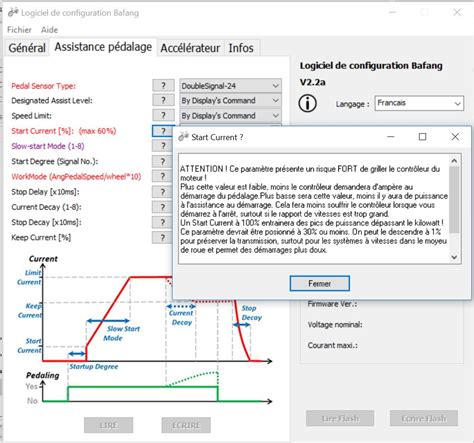
Task: Expand the Designated Assist Level dropdown
Action: pyautogui.click(x=275, y=100)
